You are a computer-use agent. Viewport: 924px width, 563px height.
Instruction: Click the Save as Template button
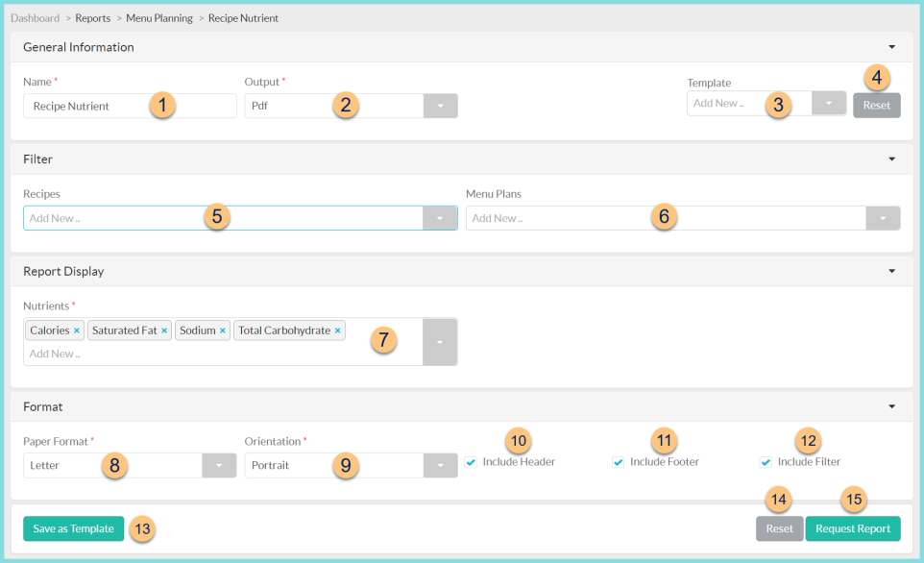73,528
